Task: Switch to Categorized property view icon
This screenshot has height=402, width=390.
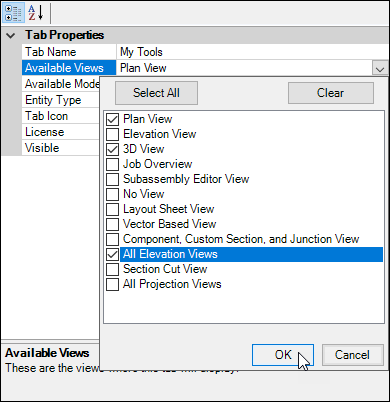Action: [13, 13]
